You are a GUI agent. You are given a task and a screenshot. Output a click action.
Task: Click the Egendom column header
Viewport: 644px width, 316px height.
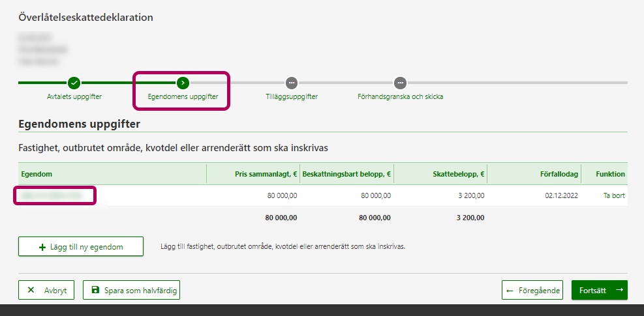pyautogui.click(x=37, y=174)
